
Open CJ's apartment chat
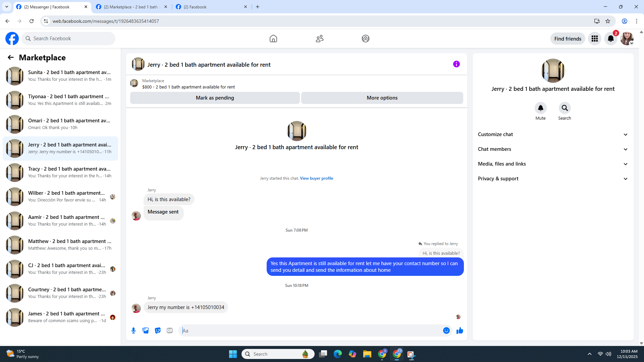[x=60, y=269]
